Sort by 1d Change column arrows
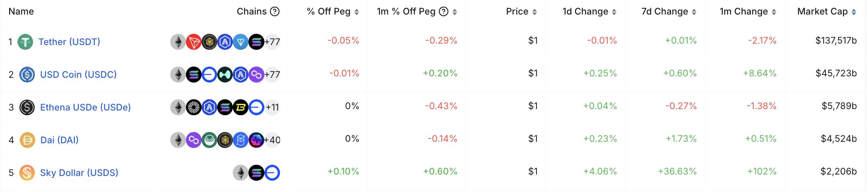This screenshot has width=868, height=192. pyautogui.click(x=614, y=12)
